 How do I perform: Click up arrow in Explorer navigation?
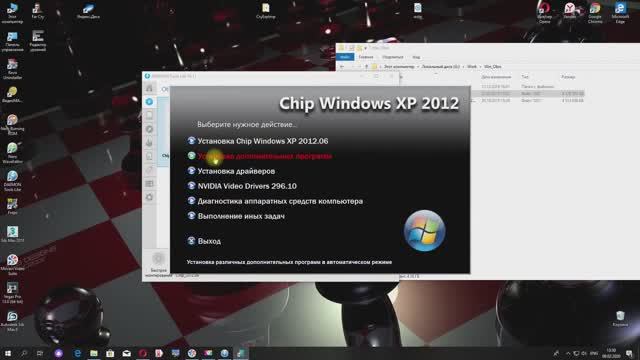click(x=366, y=67)
